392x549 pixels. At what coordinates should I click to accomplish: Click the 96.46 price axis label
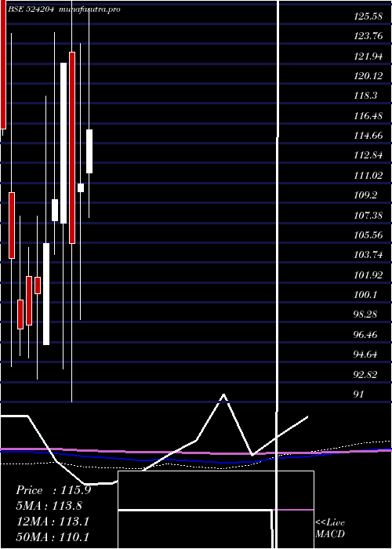coord(365,335)
